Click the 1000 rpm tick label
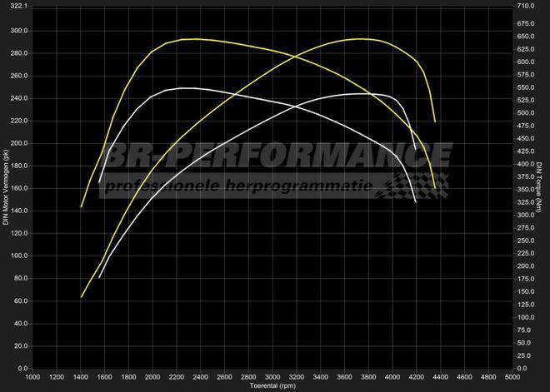 point(32,377)
